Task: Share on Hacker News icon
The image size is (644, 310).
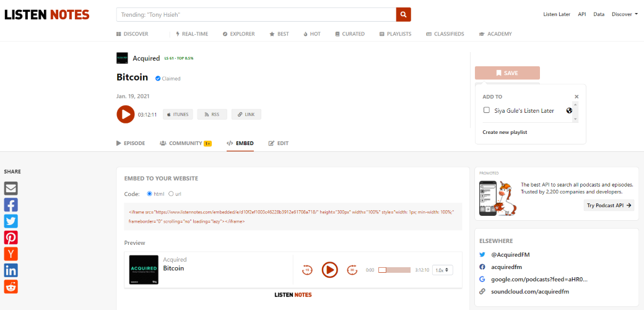Action: (11, 254)
